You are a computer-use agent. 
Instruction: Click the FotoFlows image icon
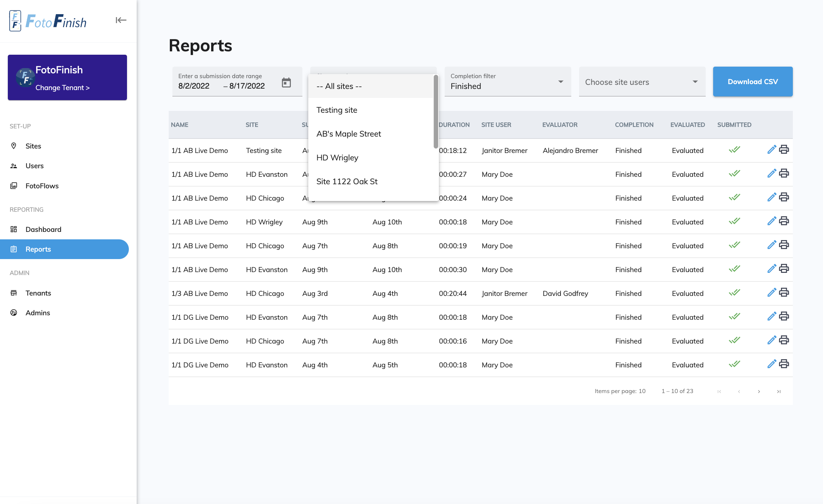point(14,186)
